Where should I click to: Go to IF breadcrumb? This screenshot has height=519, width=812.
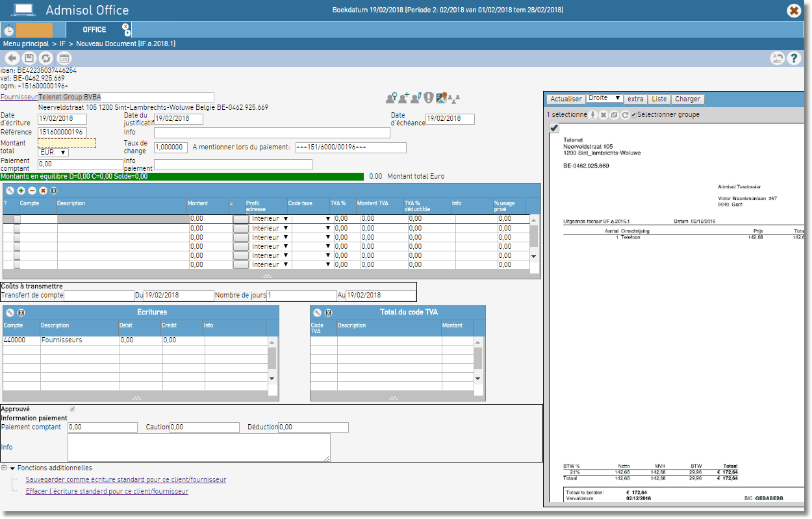(63, 44)
